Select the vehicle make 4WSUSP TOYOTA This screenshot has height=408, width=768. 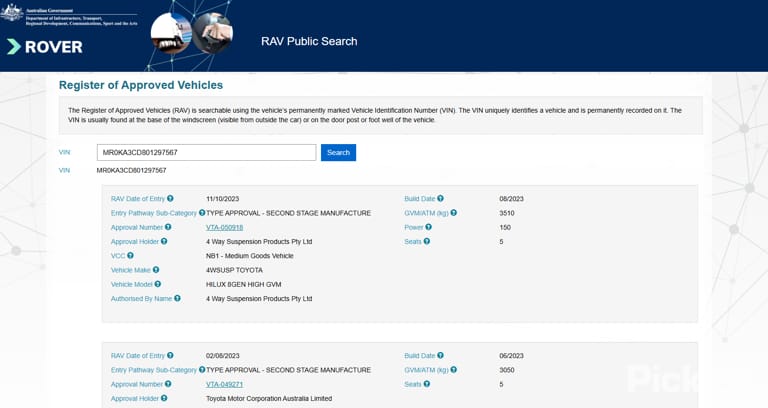tap(234, 270)
